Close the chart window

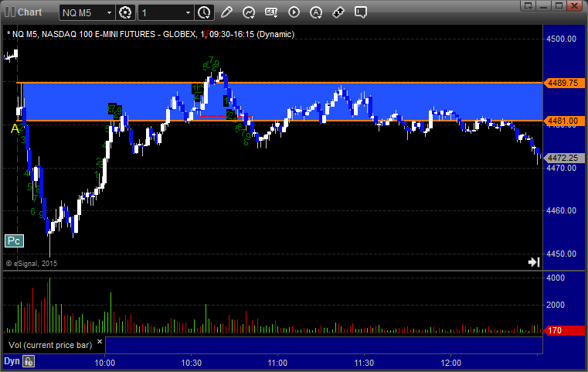[575, 5]
